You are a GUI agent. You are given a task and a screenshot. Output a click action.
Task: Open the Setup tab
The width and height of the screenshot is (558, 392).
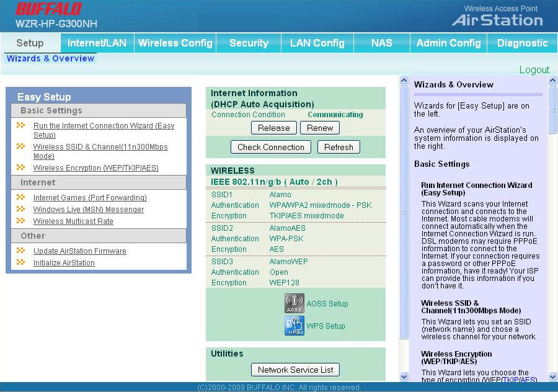point(30,43)
